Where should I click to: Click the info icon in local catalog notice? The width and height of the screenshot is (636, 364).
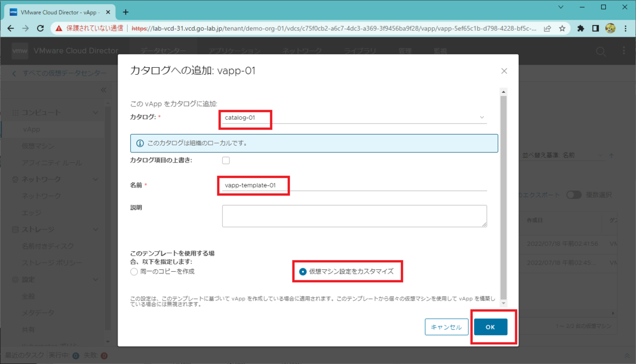coord(140,143)
